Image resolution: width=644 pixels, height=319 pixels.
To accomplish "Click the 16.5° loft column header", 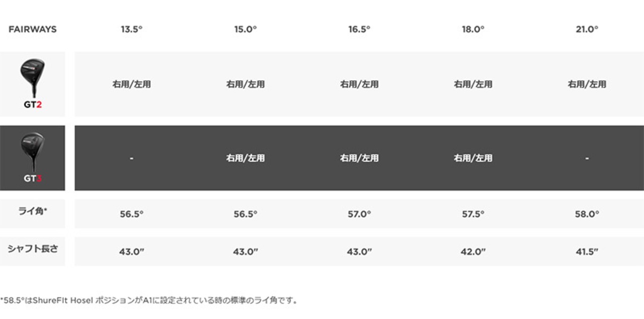I will [359, 29].
